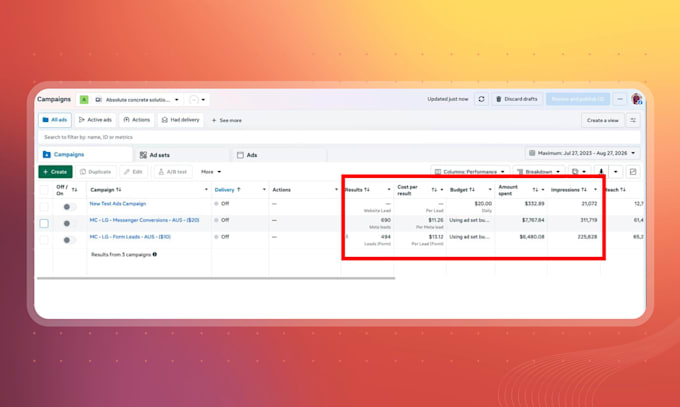Click the Edit pencil button
Image resolution: width=680 pixels, height=407 pixels.
click(134, 172)
